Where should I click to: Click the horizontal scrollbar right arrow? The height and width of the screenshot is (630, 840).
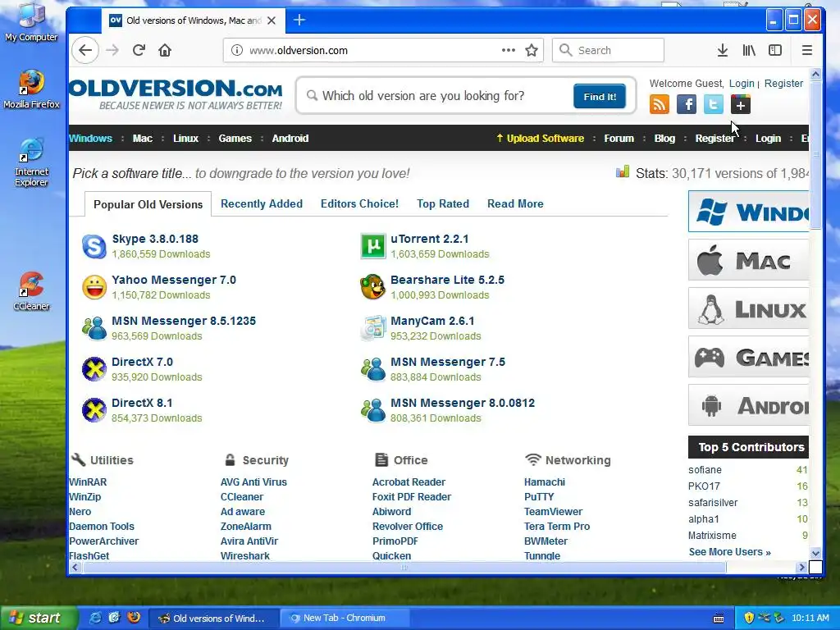pyautogui.click(x=801, y=567)
